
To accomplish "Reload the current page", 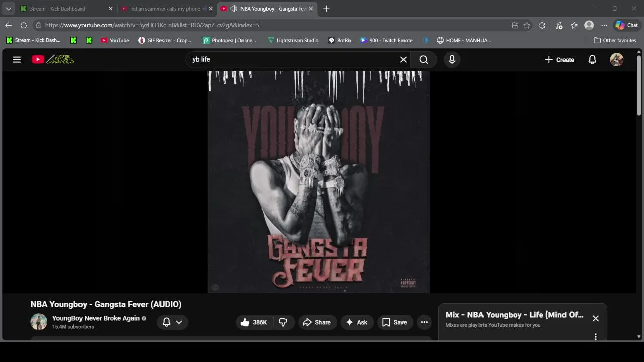I will pyautogui.click(x=23, y=25).
